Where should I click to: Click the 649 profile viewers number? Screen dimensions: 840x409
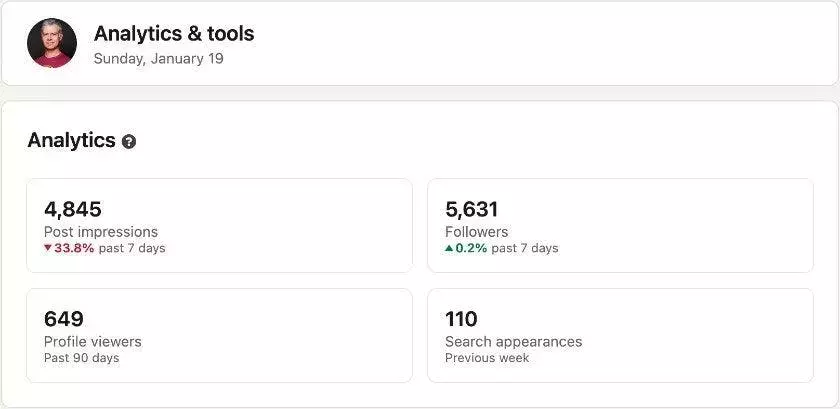click(63, 319)
